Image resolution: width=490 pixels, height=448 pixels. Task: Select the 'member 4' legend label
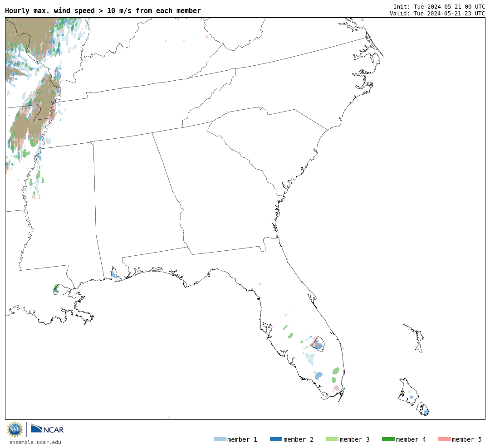click(x=411, y=439)
